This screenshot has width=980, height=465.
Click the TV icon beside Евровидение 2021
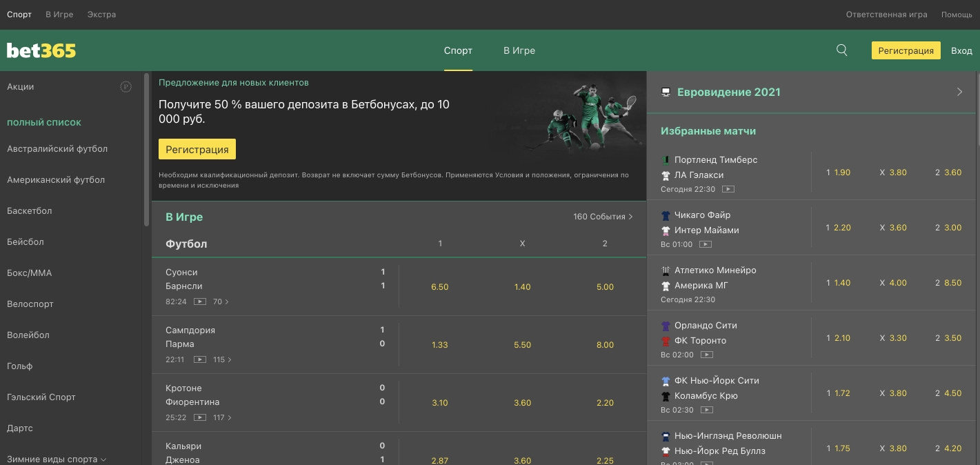click(x=666, y=92)
